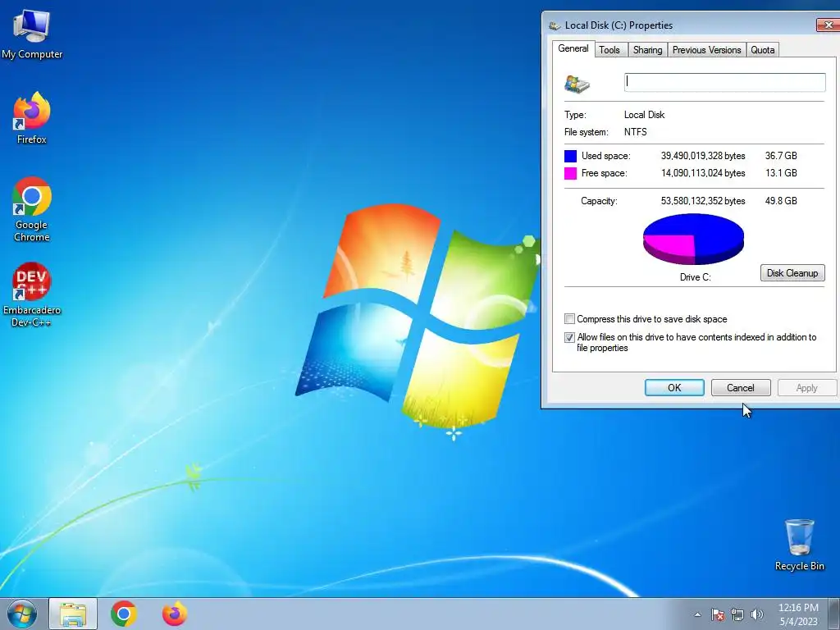Click Cancel in the Properties dialog
Image resolution: width=840 pixels, height=630 pixels.
click(x=741, y=388)
